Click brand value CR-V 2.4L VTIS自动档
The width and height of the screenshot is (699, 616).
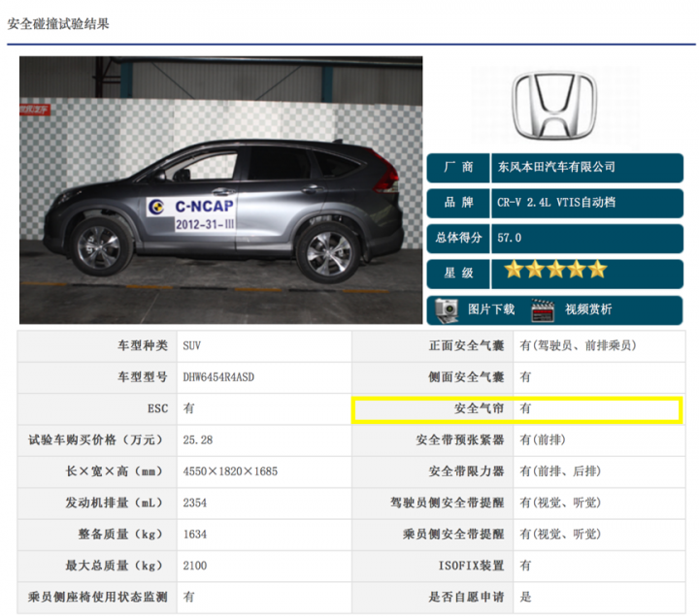coord(556,203)
